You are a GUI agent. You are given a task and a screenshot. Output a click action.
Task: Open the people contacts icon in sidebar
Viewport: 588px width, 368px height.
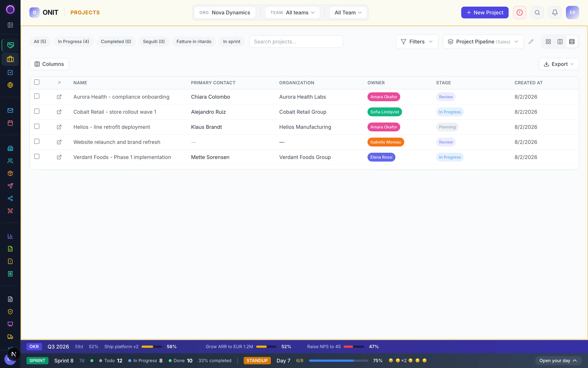click(x=10, y=161)
